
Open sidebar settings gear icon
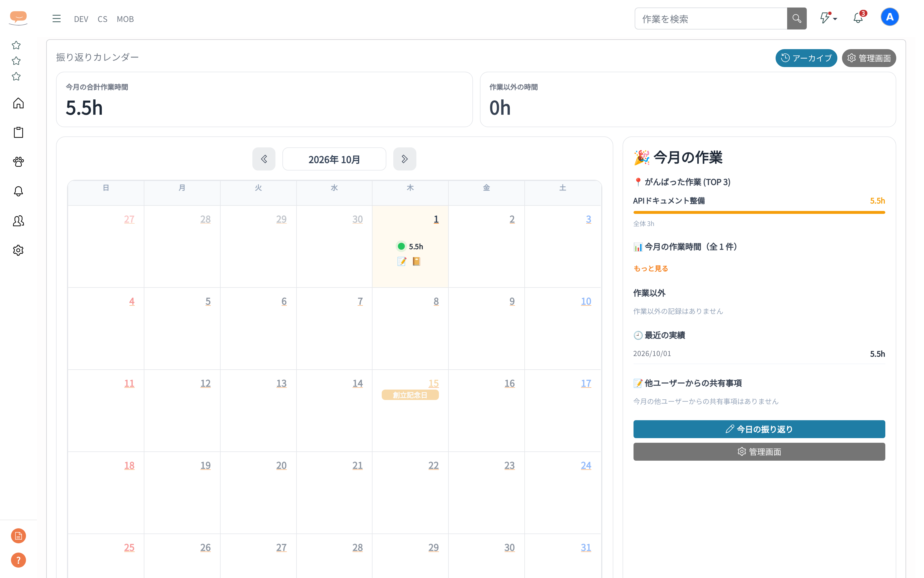pos(18,250)
